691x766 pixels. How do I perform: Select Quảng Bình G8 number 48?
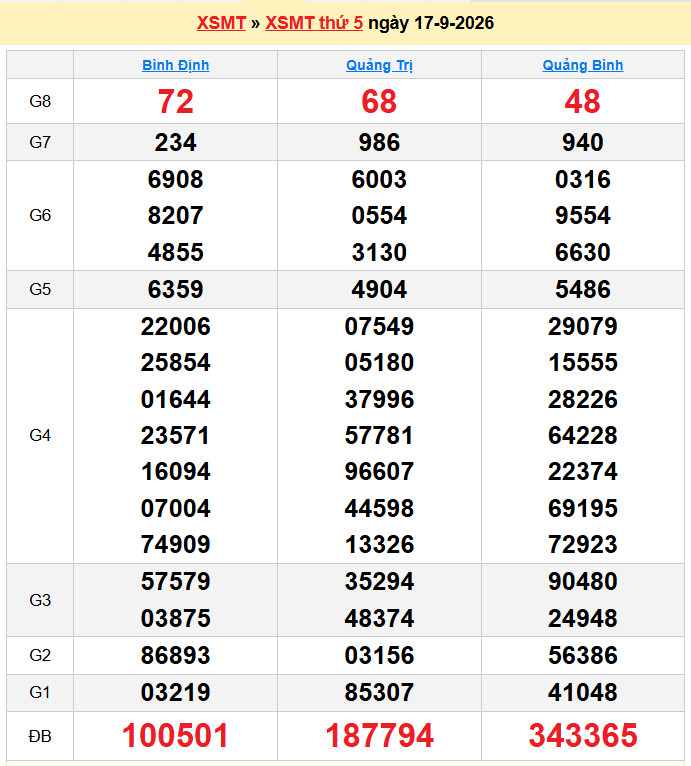(x=583, y=102)
